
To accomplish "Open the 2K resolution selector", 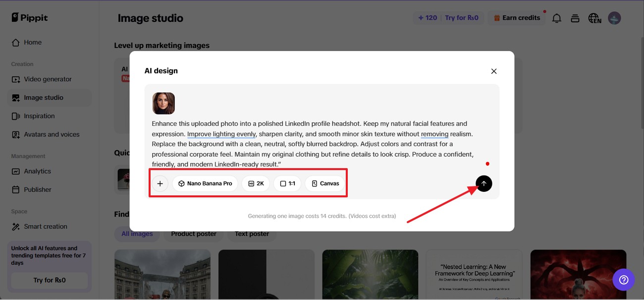I will 256,183.
